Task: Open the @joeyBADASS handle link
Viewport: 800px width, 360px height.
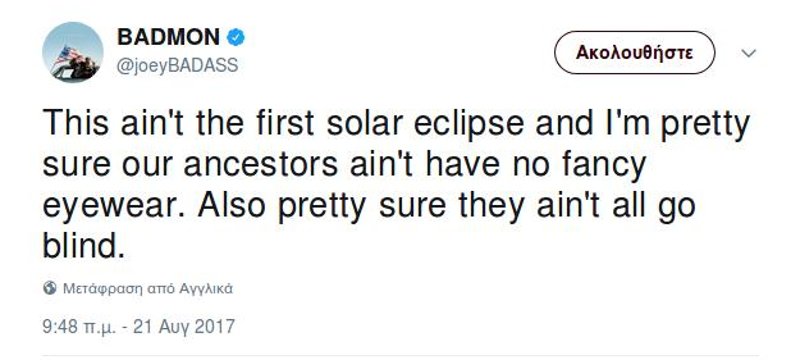Action: (x=178, y=66)
